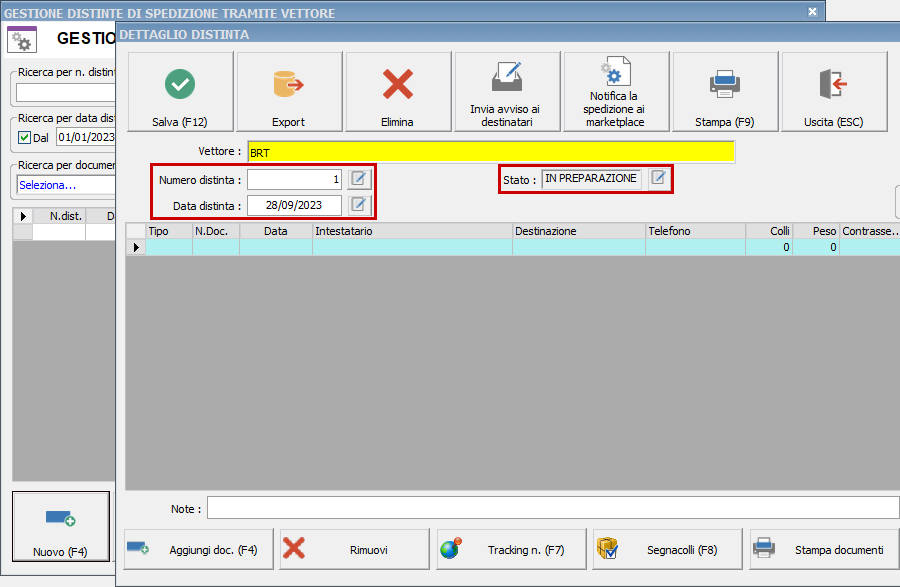
Task: Print labels with Segnacolli (F8)
Action: click(667, 549)
